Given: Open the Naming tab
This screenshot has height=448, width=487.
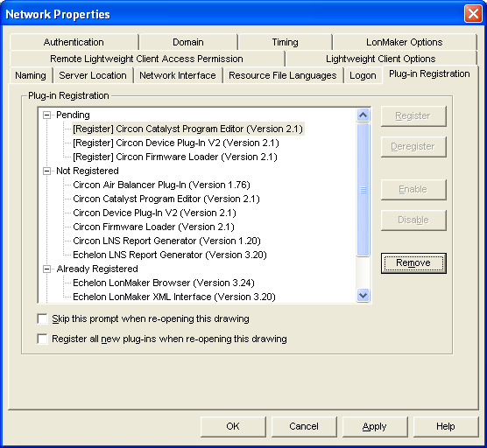Looking at the screenshot, I should coord(31,75).
